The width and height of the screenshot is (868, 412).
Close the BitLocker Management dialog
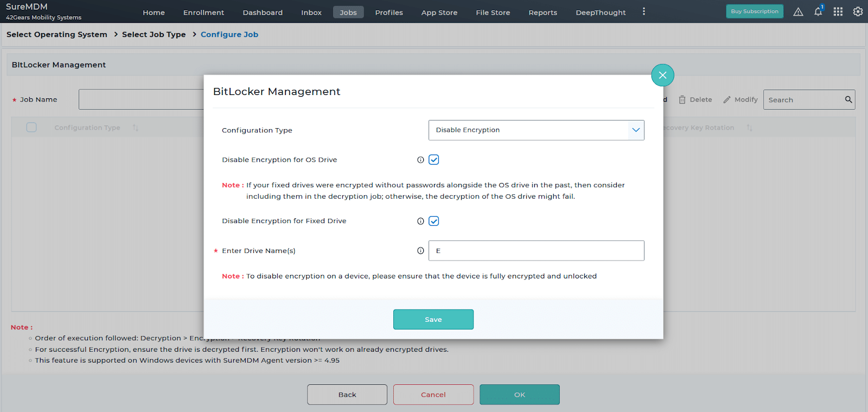coord(662,75)
